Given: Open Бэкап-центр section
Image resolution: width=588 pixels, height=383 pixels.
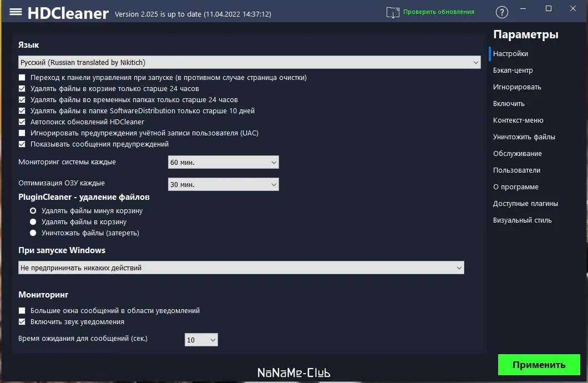Looking at the screenshot, I should 513,70.
